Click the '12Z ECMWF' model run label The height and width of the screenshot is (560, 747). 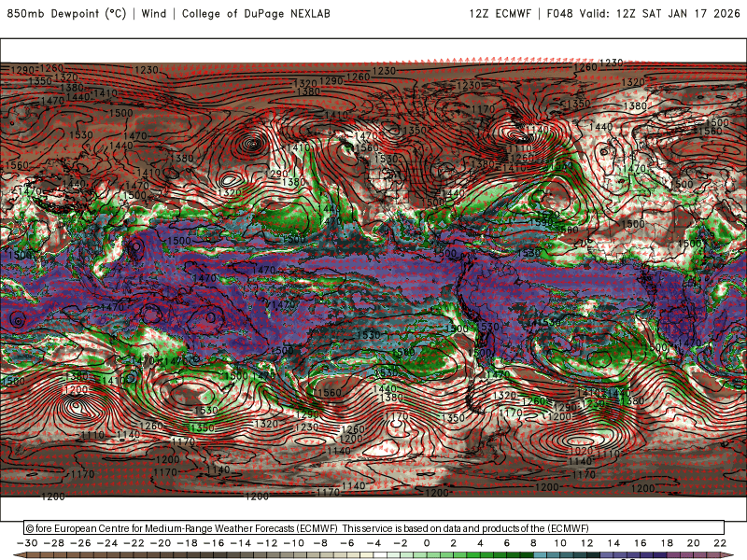point(500,13)
